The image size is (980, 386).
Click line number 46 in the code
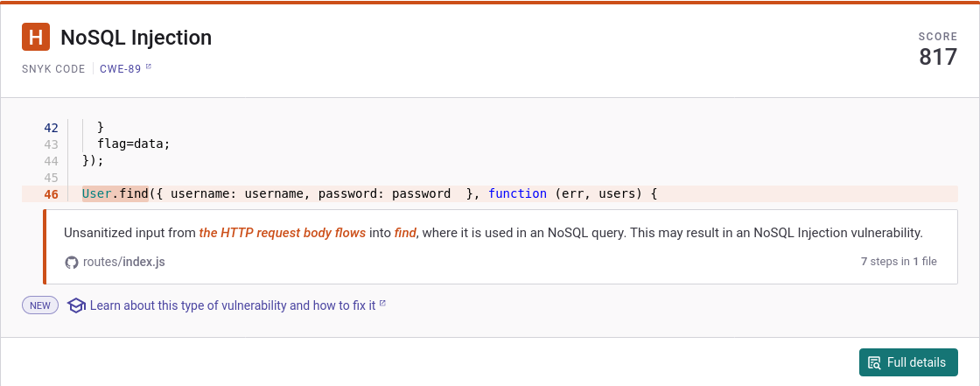point(51,194)
